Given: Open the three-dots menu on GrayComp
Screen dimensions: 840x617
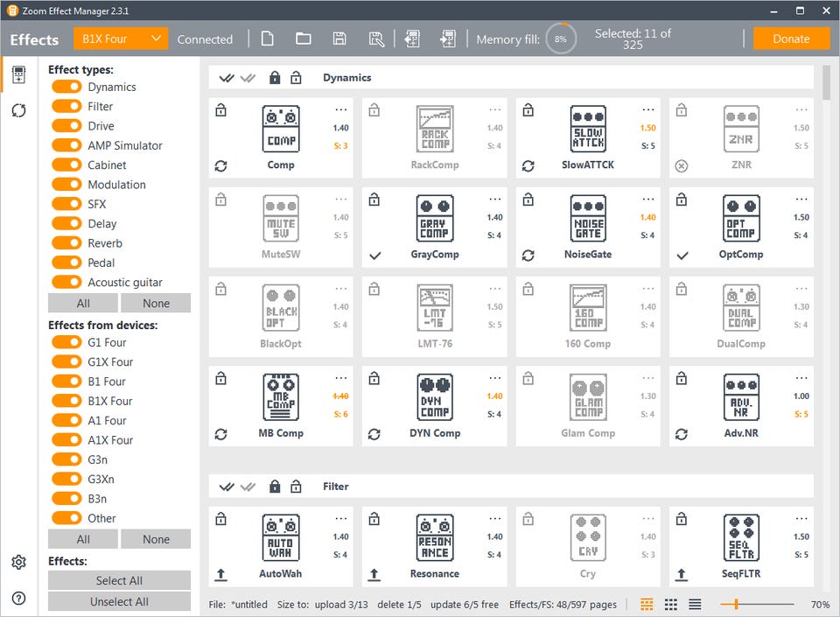Looking at the screenshot, I should 495,200.
